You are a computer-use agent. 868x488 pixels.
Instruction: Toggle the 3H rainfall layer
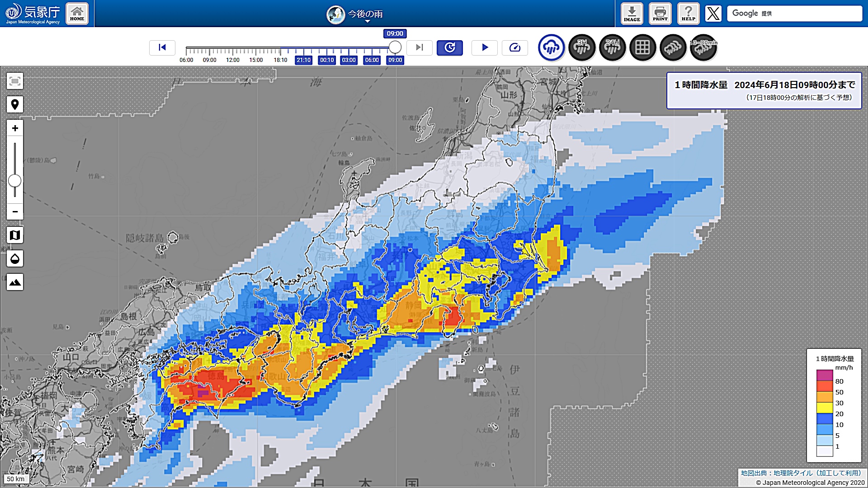581,47
